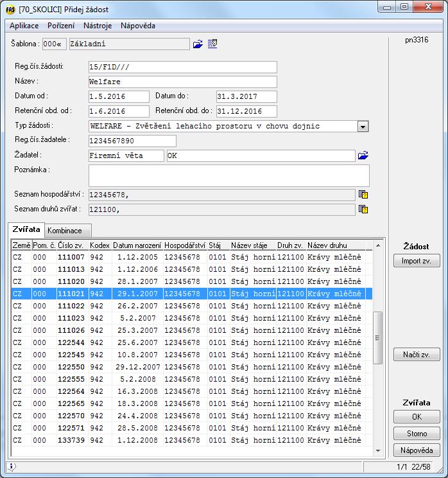Viewport: 448px width, 478px height.
Task: Click the scroll down arrow of the animal list
Action: (x=378, y=451)
